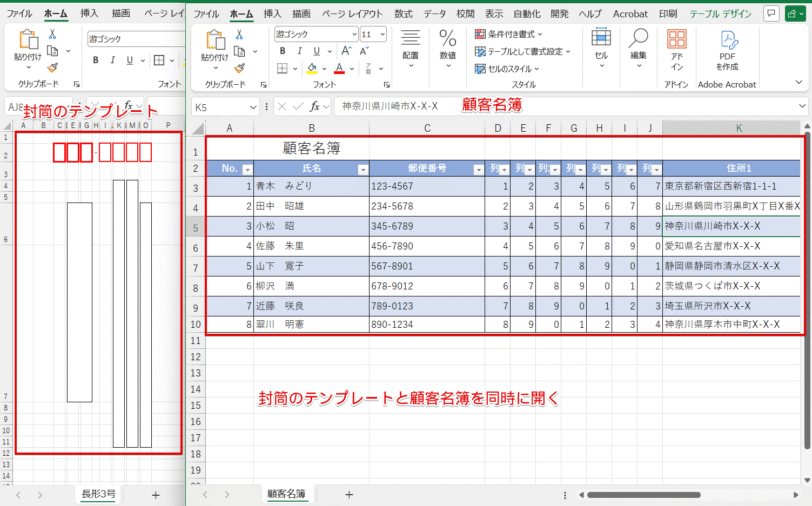The width and height of the screenshot is (812, 506).
Task: Open clipboard dialog launcher in right window
Action: (263, 84)
